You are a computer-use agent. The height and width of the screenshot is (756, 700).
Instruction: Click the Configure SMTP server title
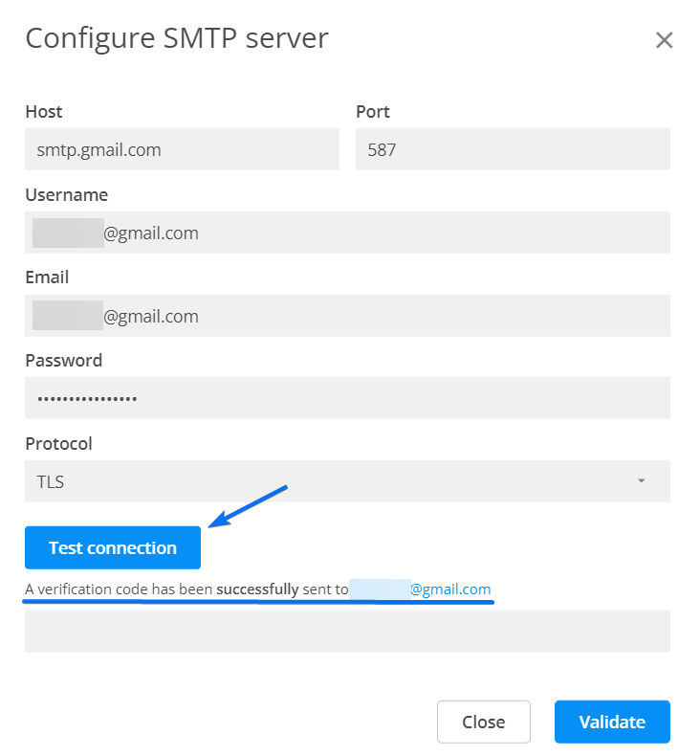(x=177, y=38)
